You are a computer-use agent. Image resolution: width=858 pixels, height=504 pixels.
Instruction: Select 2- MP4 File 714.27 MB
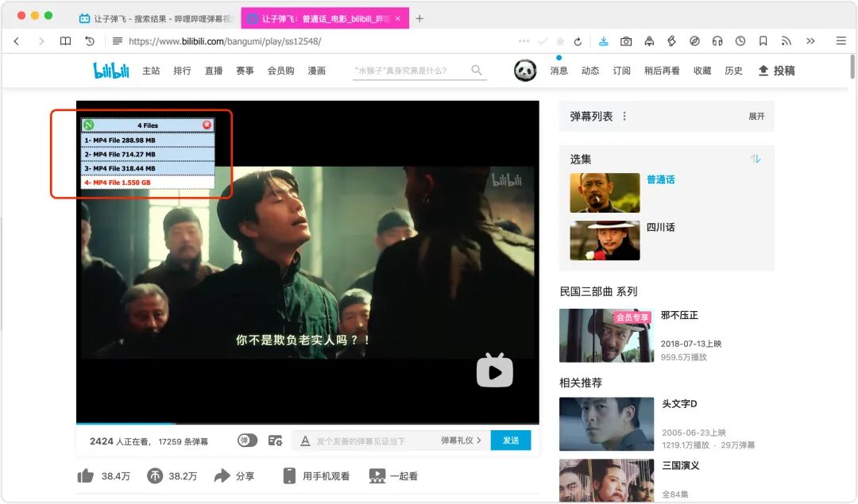(147, 155)
